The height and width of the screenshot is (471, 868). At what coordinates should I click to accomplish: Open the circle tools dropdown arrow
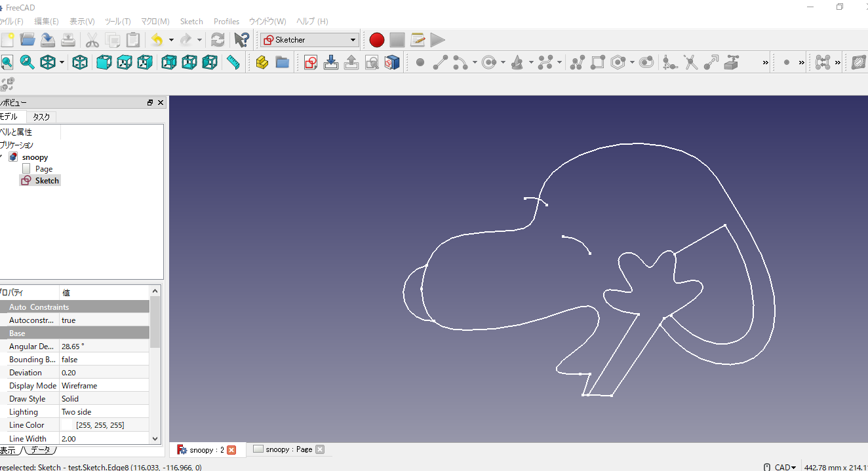click(503, 62)
